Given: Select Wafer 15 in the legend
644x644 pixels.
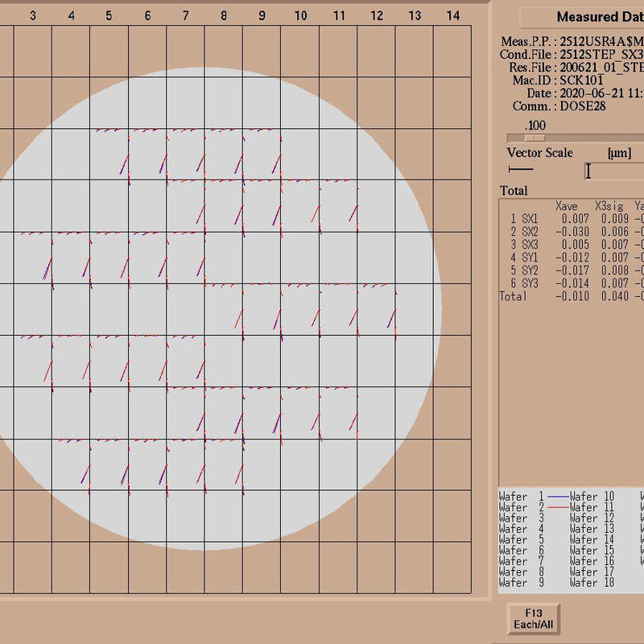Looking at the screenshot, I should 592,551.
